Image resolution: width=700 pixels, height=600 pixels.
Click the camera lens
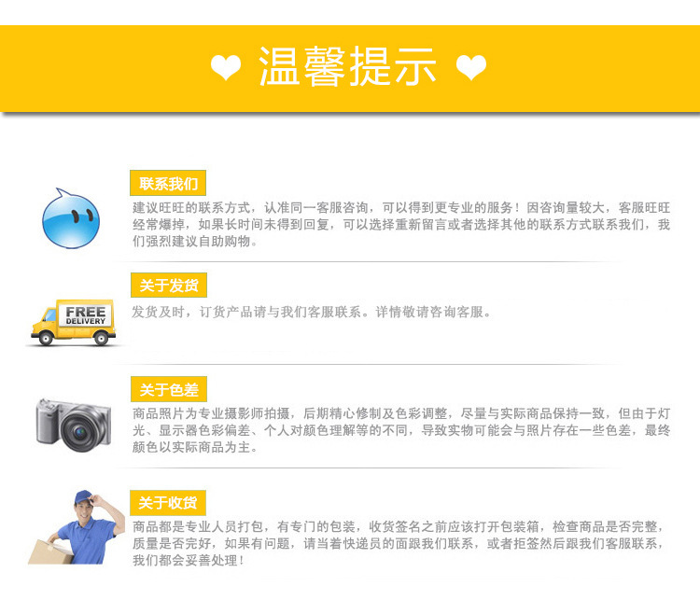click(80, 432)
